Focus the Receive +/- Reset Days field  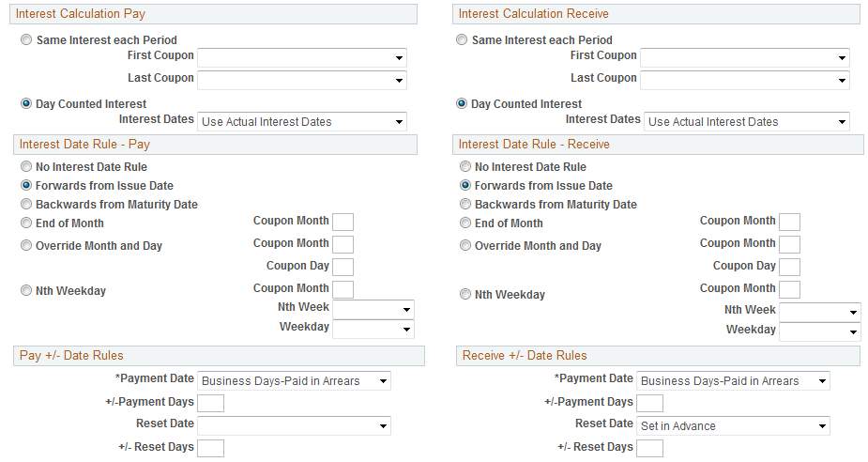[649, 449]
